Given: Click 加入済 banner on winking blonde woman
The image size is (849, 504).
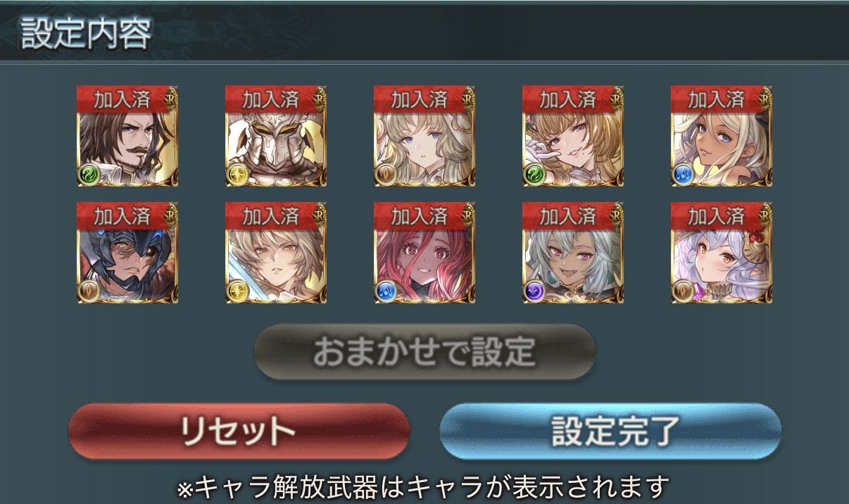Looking at the screenshot, I should point(567,99).
